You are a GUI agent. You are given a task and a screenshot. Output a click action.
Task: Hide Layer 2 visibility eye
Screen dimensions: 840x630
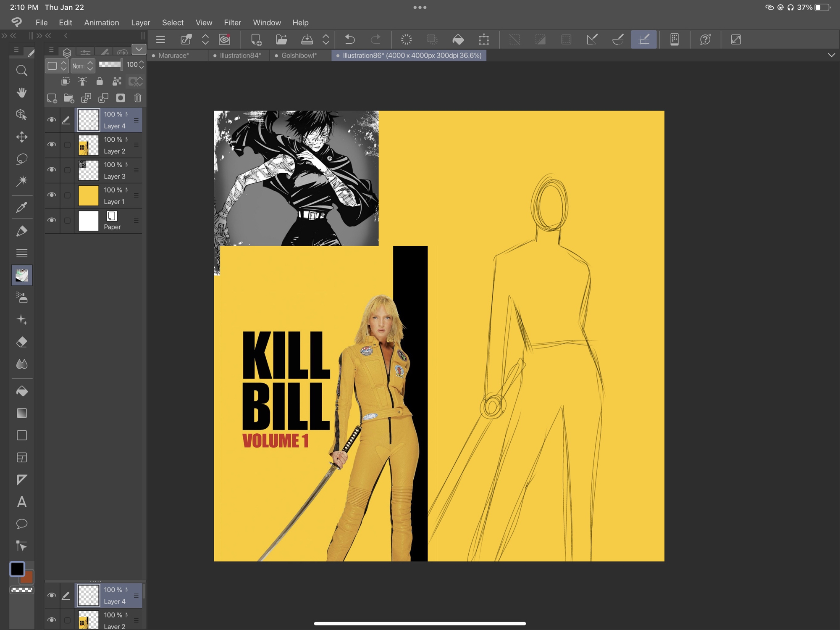(x=52, y=145)
